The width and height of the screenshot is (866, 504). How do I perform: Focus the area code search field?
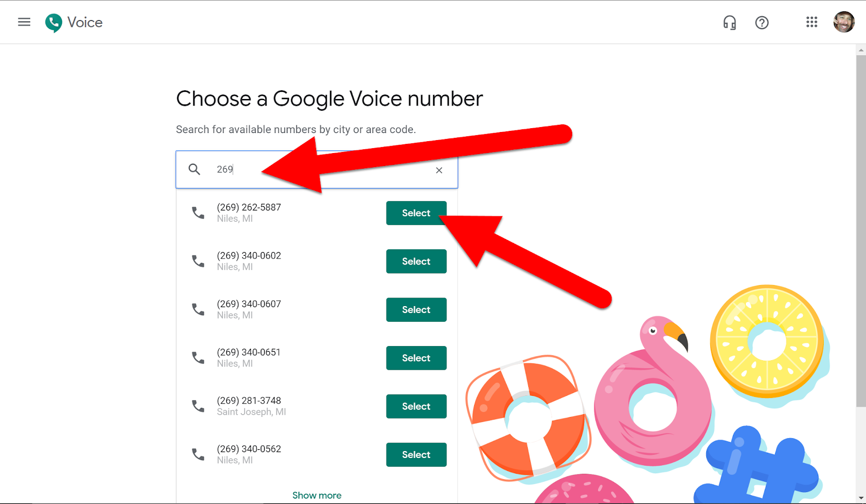point(317,170)
